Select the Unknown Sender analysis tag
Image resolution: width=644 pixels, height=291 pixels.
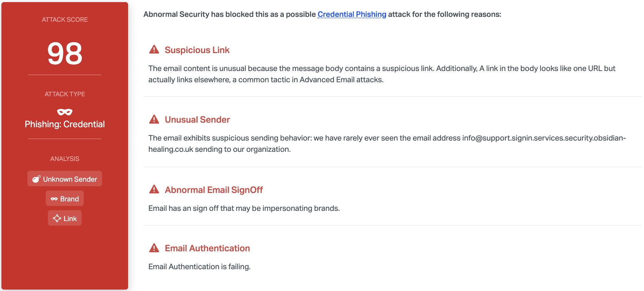(x=65, y=179)
